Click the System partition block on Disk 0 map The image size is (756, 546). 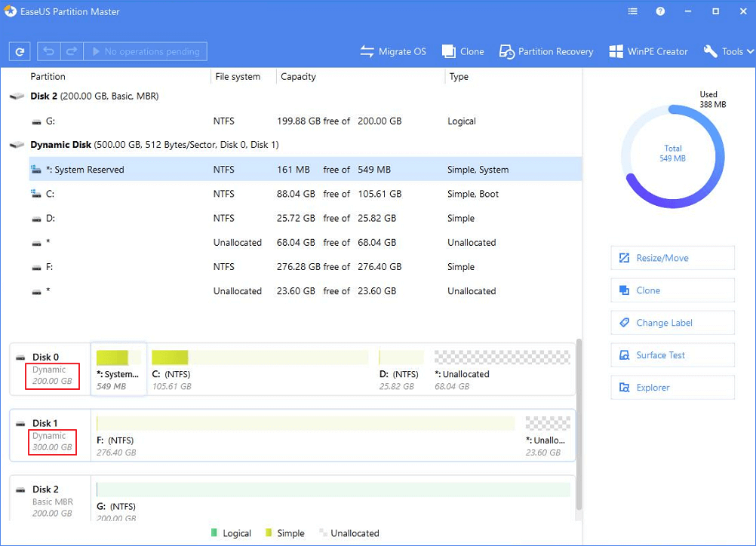pos(118,370)
